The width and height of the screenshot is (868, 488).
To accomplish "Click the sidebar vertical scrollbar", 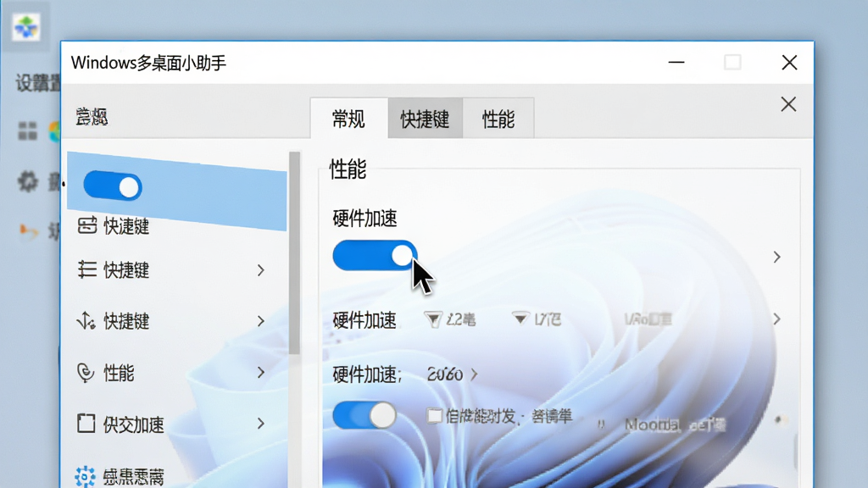I will pos(294,252).
